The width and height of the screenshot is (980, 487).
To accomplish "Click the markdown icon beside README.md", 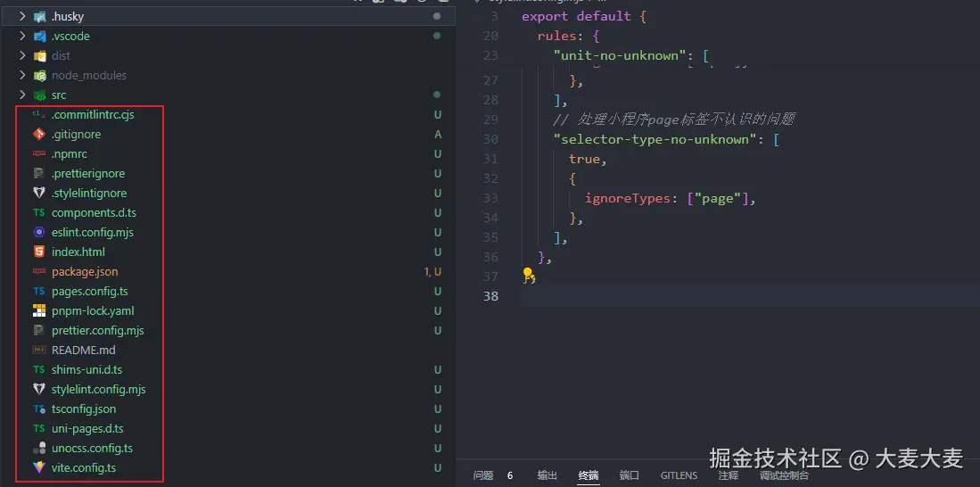I will click(39, 351).
